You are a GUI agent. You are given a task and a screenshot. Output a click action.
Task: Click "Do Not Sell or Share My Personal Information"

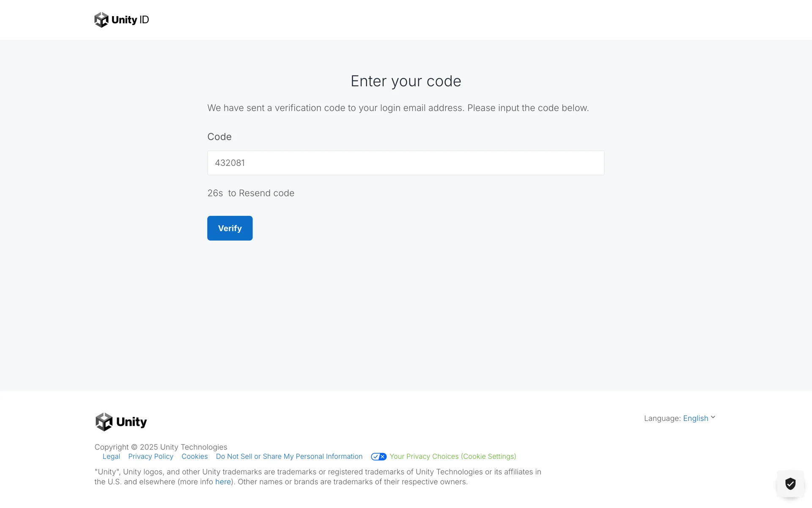tap(289, 457)
